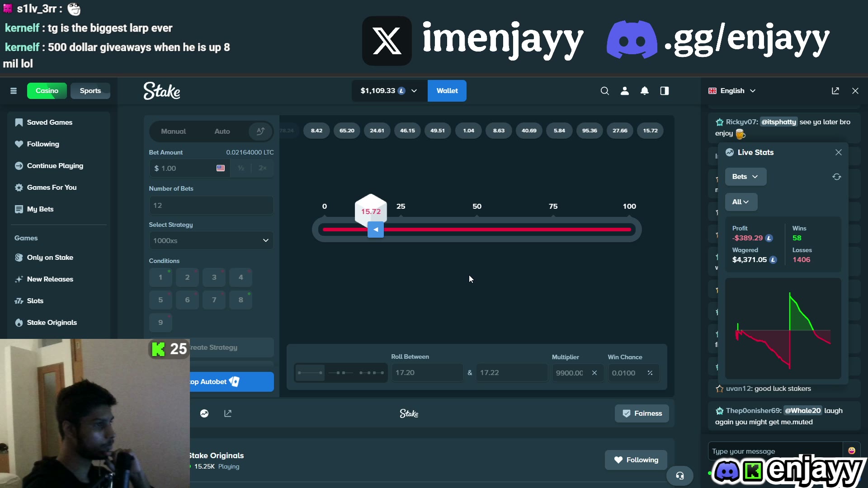This screenshot has height=488, width=868.
Task: Click the live stats chart icon below game
Action: [x=204, y=413]
